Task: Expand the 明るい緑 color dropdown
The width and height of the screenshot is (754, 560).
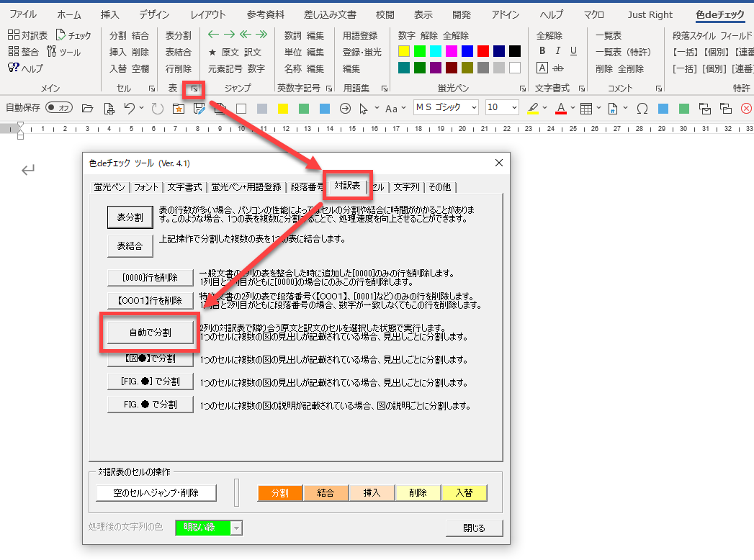Action: 237,528
